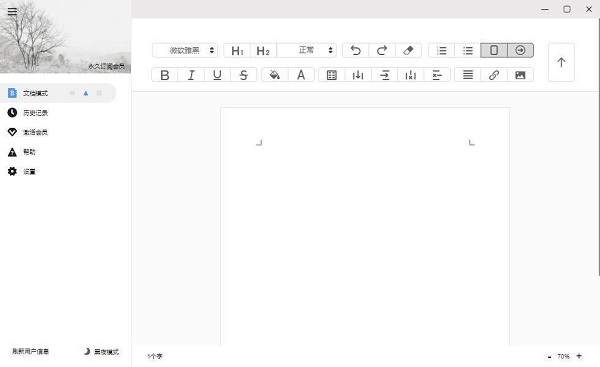Delete a table column with the x icon
The height and width of the screenshot is (367, 600).
411,75
